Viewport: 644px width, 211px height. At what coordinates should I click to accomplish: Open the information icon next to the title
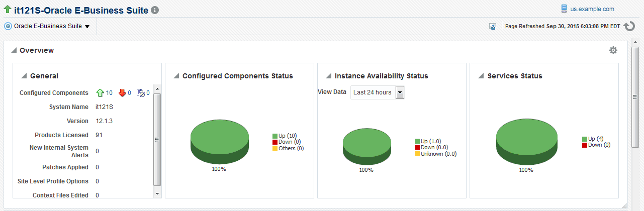[x=155, y=10]
